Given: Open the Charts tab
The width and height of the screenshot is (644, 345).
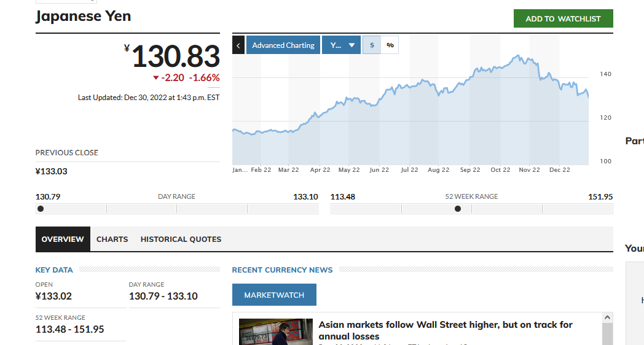Looking at the screenshot, I should coord(112,239).
